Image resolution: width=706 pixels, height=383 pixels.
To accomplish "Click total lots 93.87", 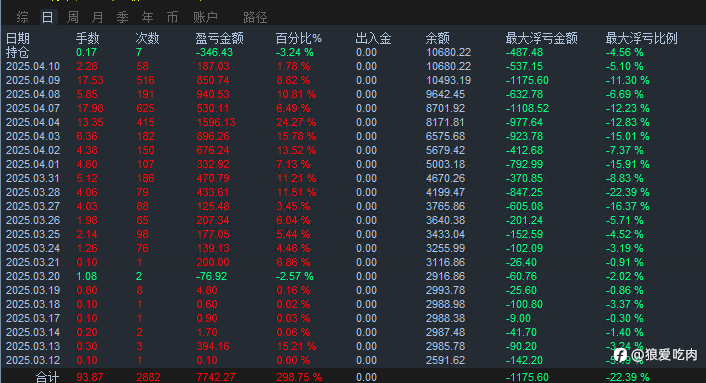I will (90, 377).
